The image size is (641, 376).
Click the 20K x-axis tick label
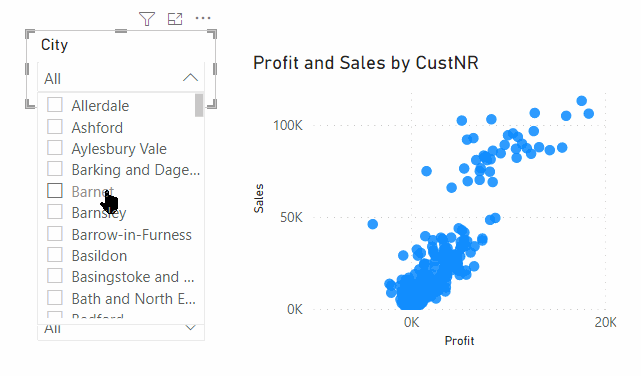(x=605, y=322)
